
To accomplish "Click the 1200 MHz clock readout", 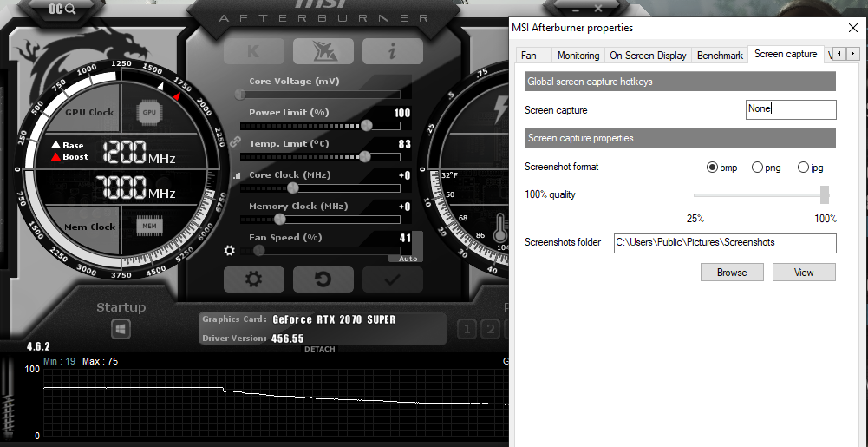I will click(139, 152).
